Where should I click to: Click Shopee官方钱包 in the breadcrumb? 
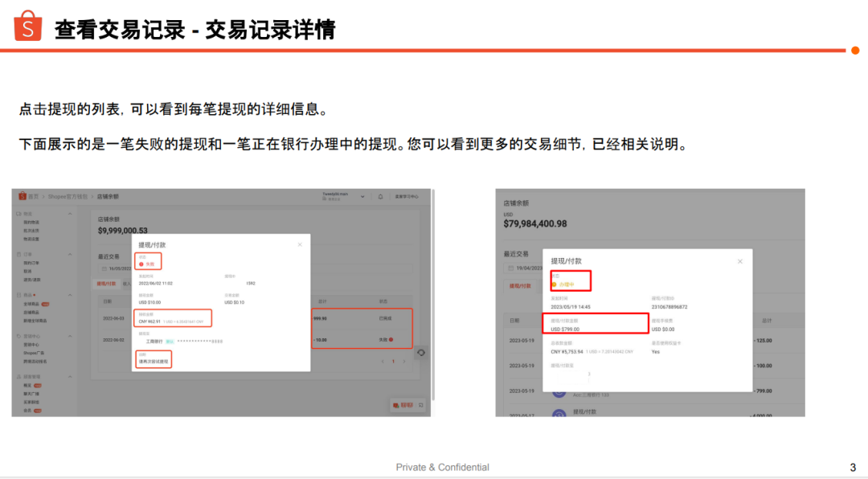click(68, 196)
